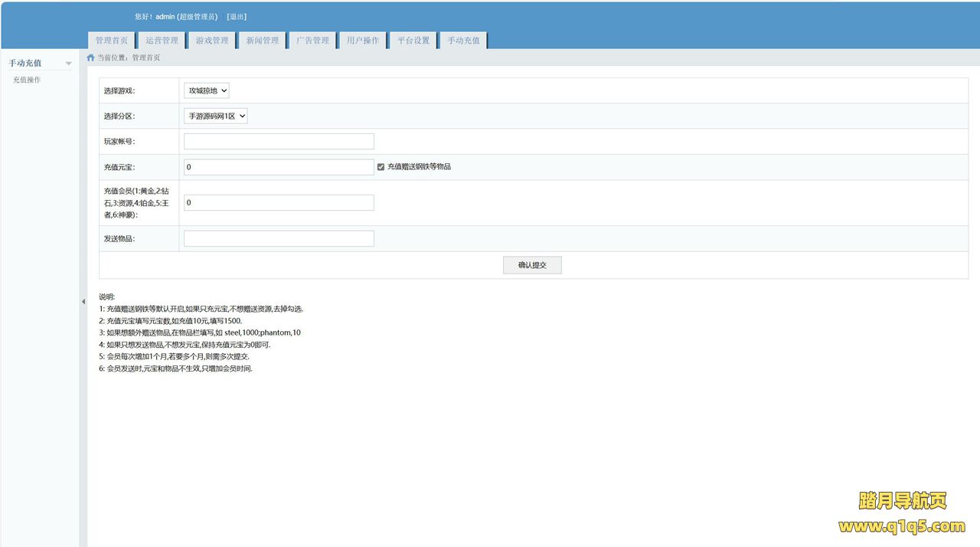Click the home icon in breadcrumb
The image size is (980, 547).
point(91,57)
